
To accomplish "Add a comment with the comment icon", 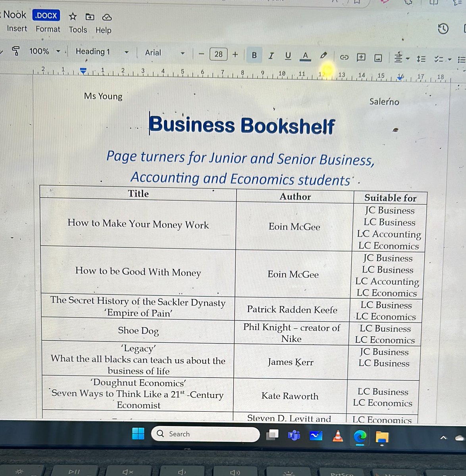I will pos(361,58).
